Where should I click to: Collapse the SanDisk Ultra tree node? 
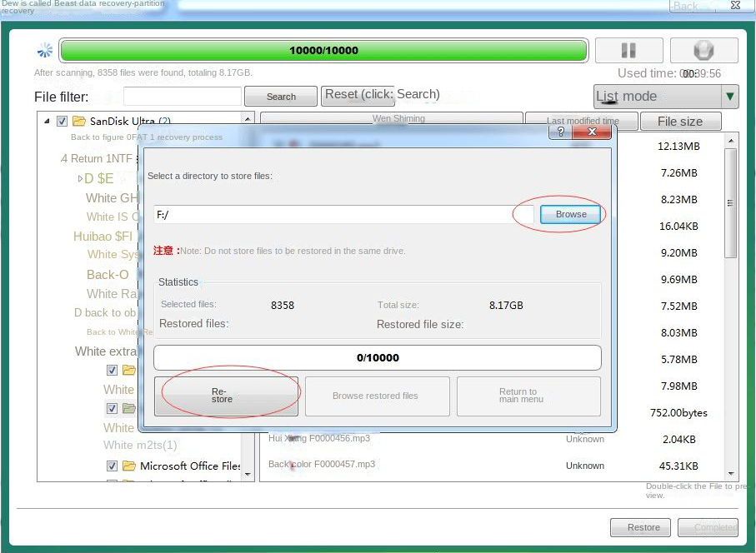[x=48, y=120]
